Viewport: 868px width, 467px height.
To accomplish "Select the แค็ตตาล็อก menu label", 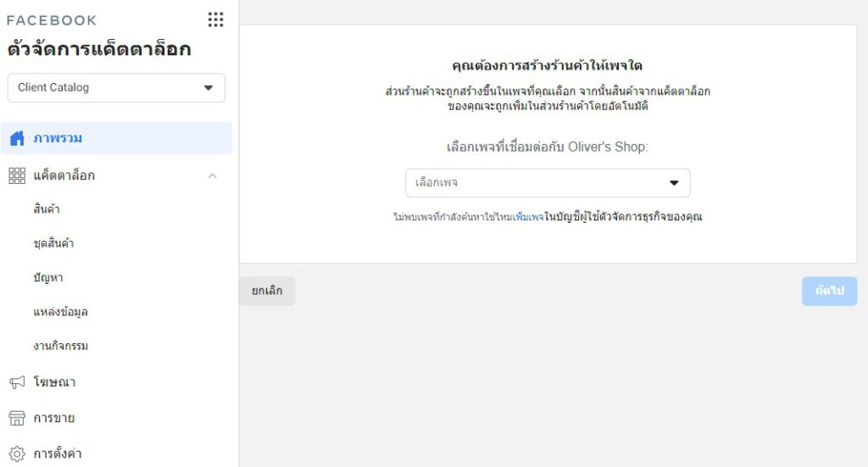I will point(64,175).
